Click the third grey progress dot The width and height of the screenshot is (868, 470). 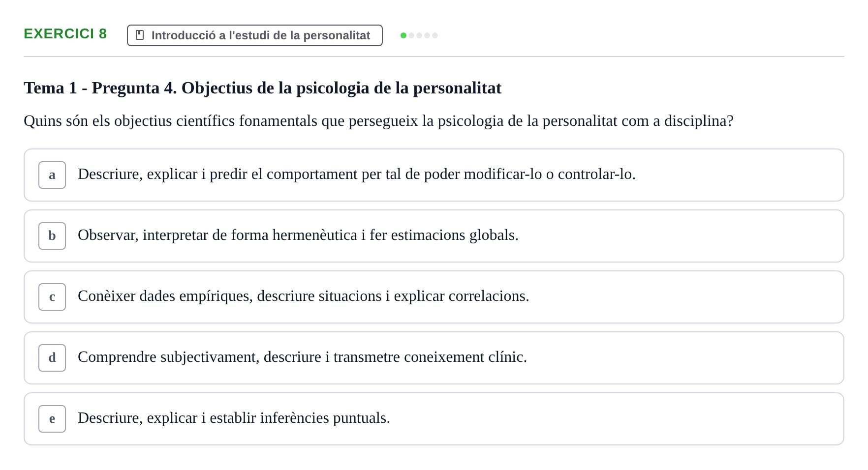[x=419, y=35]
